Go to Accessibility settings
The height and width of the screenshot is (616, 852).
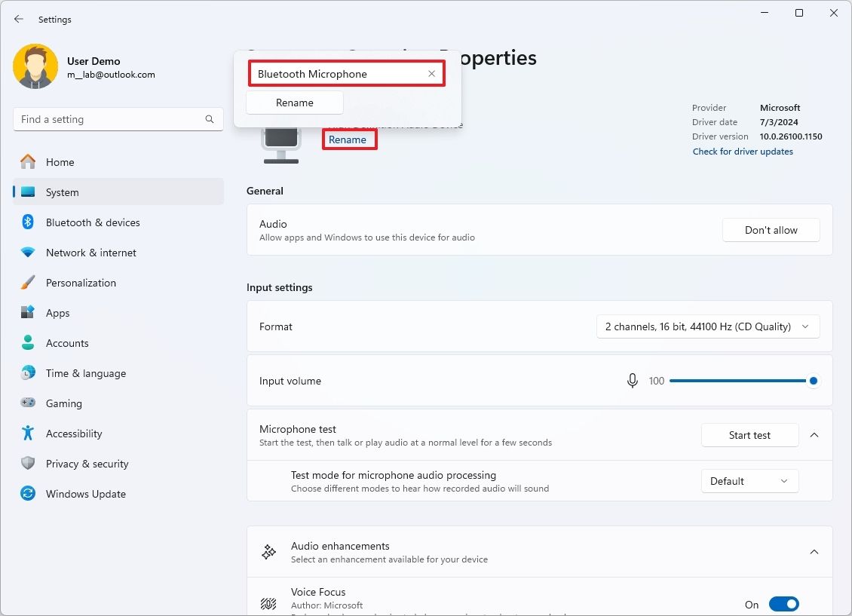click(x=73, y=434)
